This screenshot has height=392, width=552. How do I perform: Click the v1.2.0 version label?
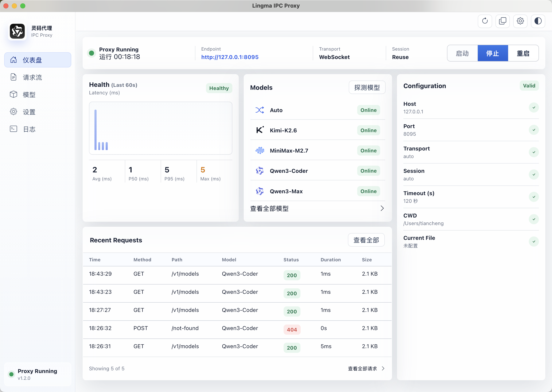pyautogui.click(x=24, y=378)
